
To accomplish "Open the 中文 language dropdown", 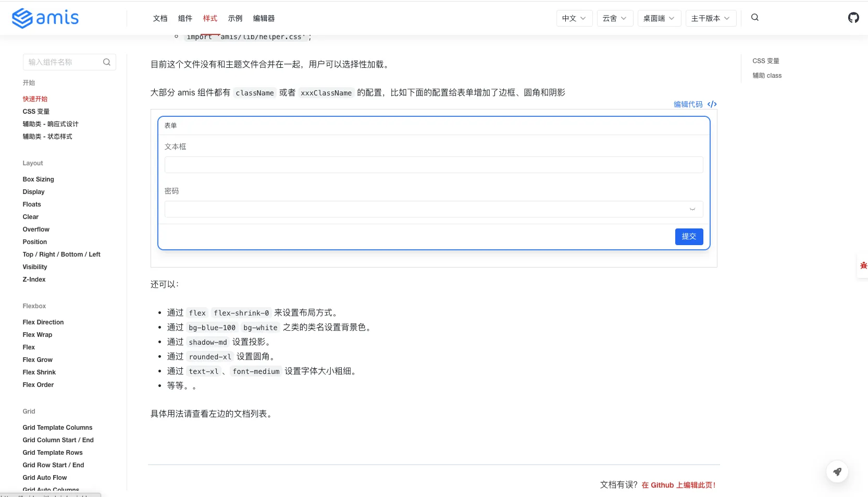I will coord(574,18).
